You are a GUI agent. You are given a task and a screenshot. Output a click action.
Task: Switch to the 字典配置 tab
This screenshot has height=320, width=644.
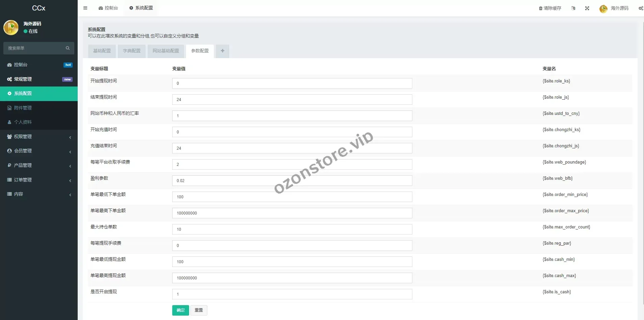coord(131,51)
